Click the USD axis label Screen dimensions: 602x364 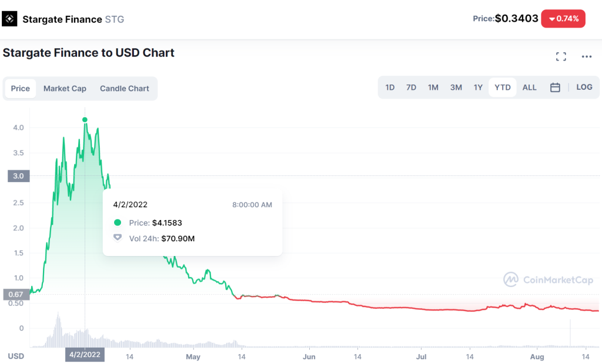16,356
